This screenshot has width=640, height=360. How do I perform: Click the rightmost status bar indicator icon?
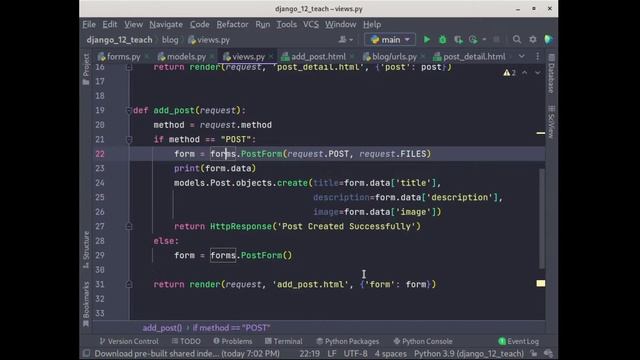(x=549, y=353)
